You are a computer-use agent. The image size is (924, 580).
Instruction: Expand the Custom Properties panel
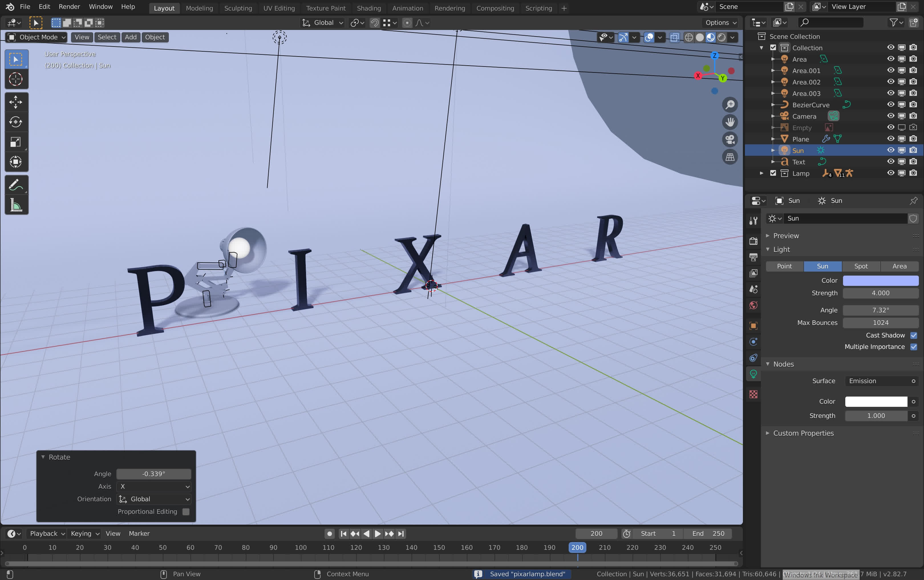[x=803, y=433]
